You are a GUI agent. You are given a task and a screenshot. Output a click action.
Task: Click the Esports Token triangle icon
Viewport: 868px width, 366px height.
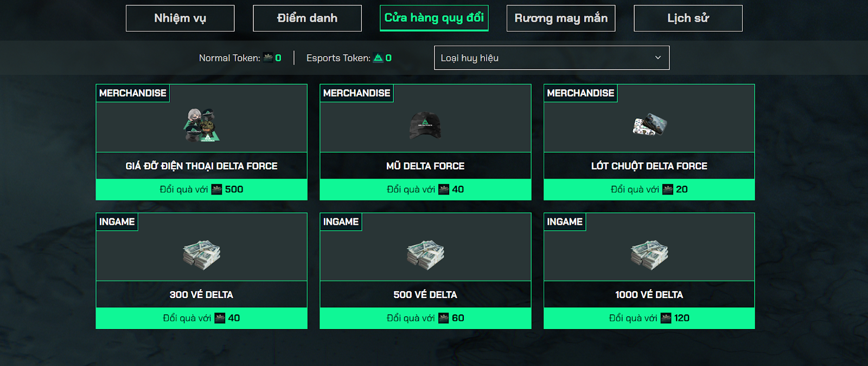coord(378,58)
